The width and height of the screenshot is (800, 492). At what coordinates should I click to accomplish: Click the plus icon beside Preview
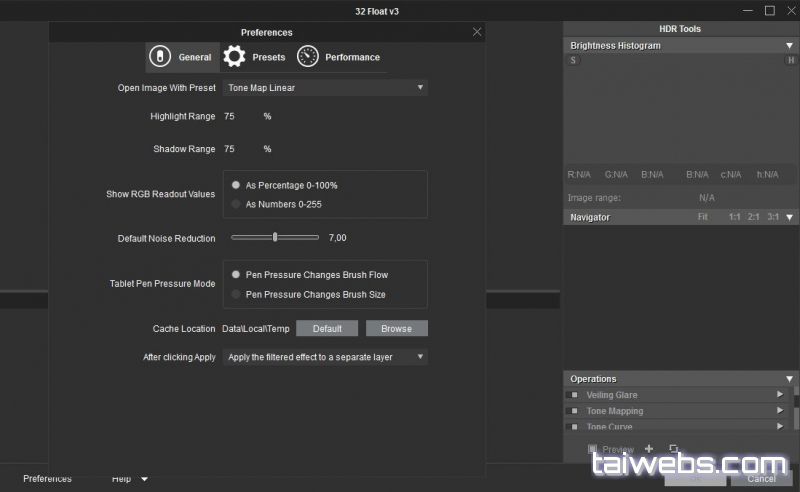pyautogui.click(x=649, y=449)
